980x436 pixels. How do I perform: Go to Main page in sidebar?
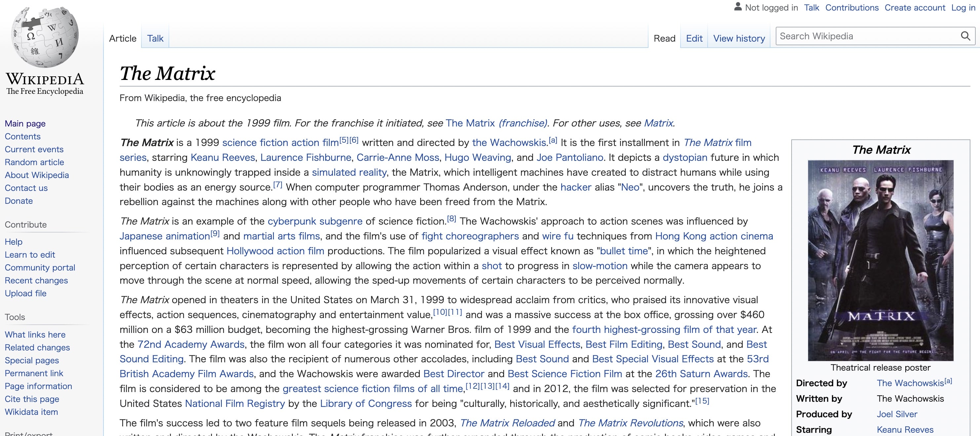(x=25, y=124)
